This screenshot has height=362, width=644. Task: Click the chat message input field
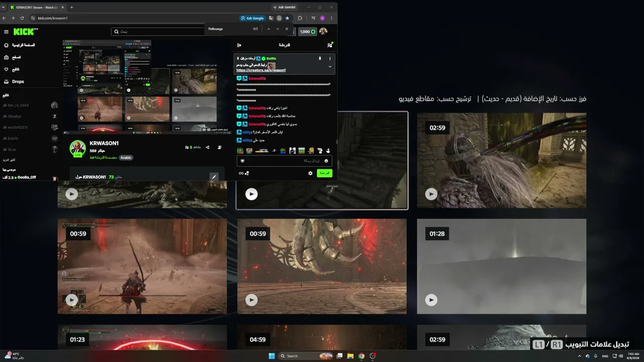[x=284, y=161]
